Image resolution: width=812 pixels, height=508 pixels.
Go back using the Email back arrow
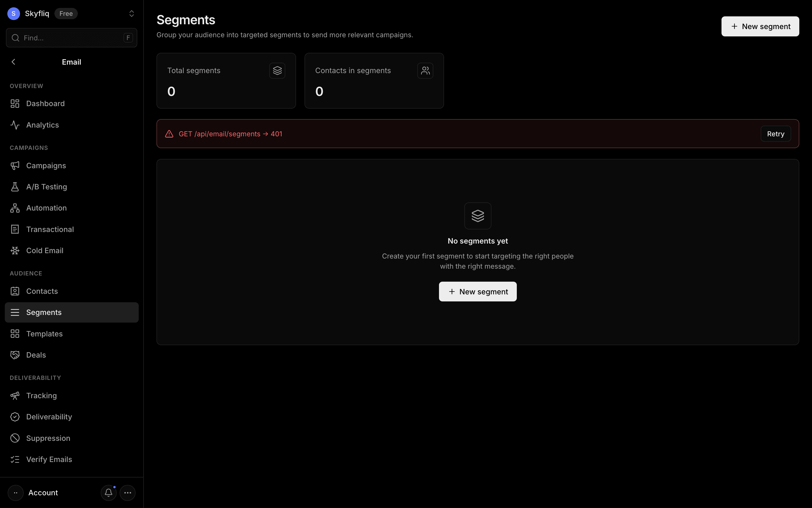coord(14,62)
